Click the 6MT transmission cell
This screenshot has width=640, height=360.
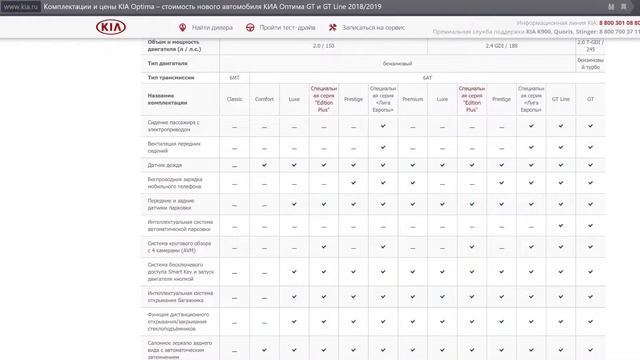point(234,78)
